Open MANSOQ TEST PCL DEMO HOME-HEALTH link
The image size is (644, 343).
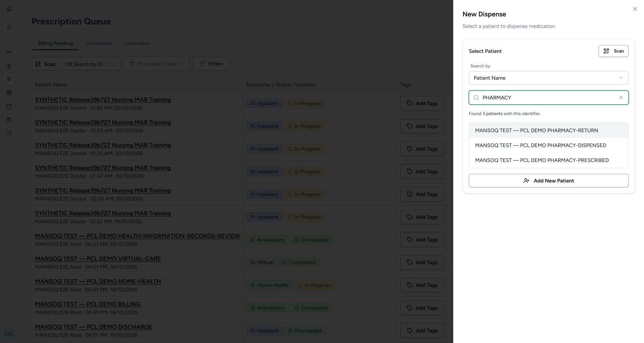98,281
